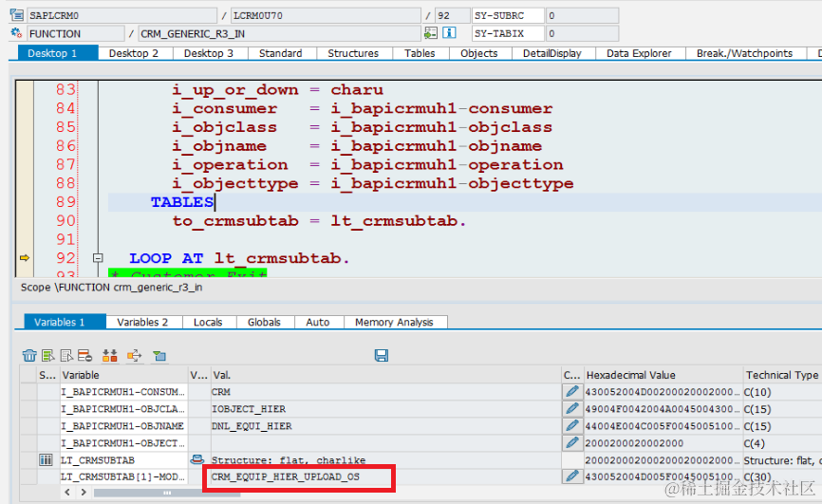Click the table icon left of LT_CRMSUBTAB

pos(46,460)
